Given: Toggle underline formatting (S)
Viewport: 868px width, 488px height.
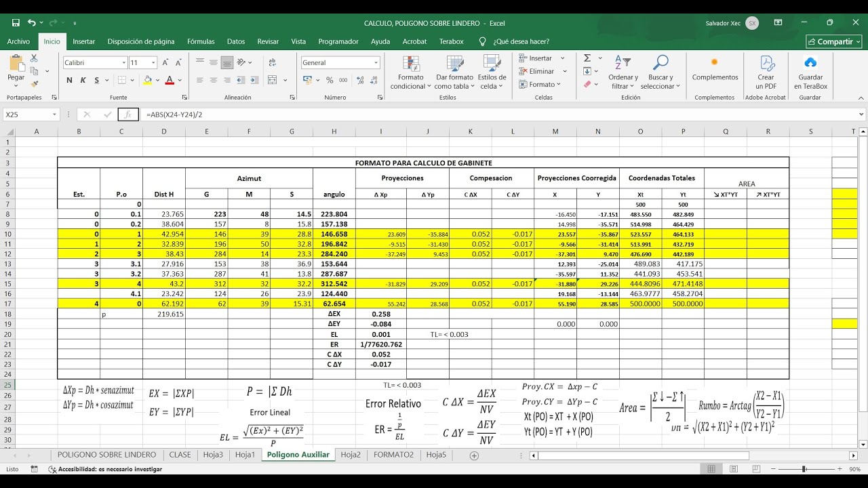Looking at the screenshot, I should click(x=98, y=80).
